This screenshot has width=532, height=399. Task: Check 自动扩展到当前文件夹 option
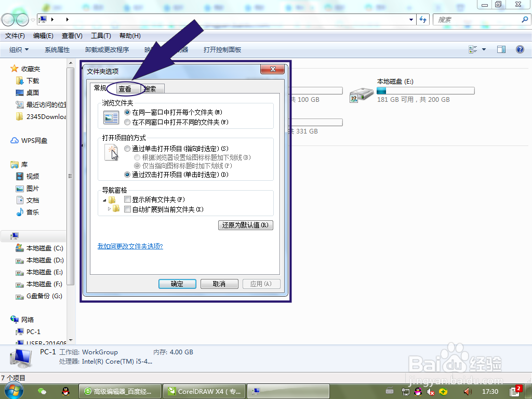click(127, 209)
